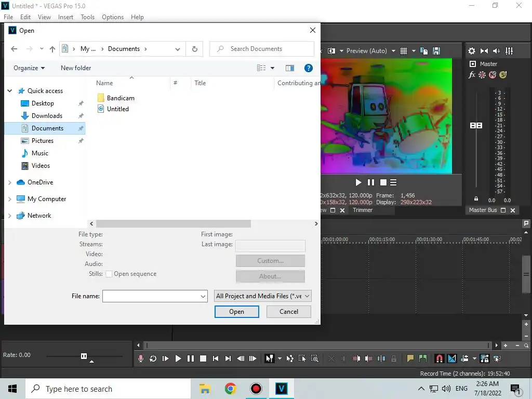Toggle Automatic Crossfades icon

452,358
